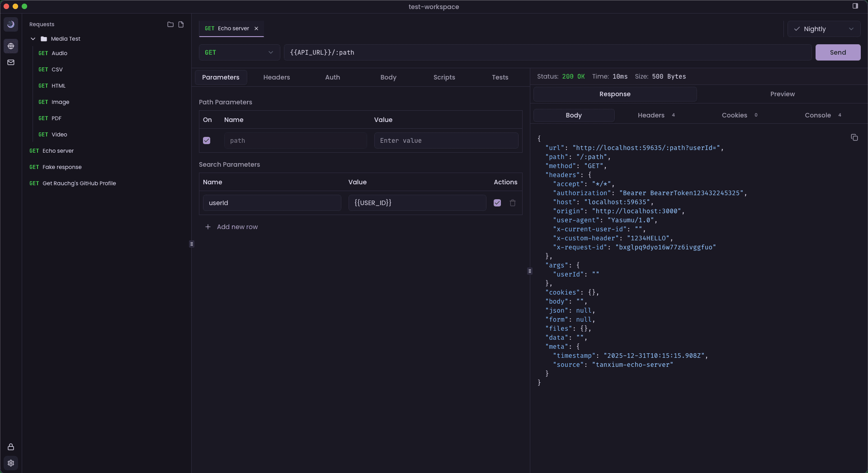The width and height of the screenshot is (868, 473).
Task: Copy the response body using the copy icon
Action: point(854,137)
